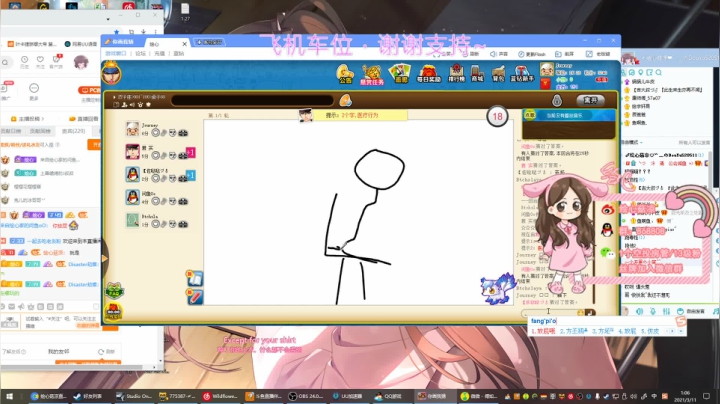
Task: Click the 离开 leave room button
Action: (x=591, y=100)
